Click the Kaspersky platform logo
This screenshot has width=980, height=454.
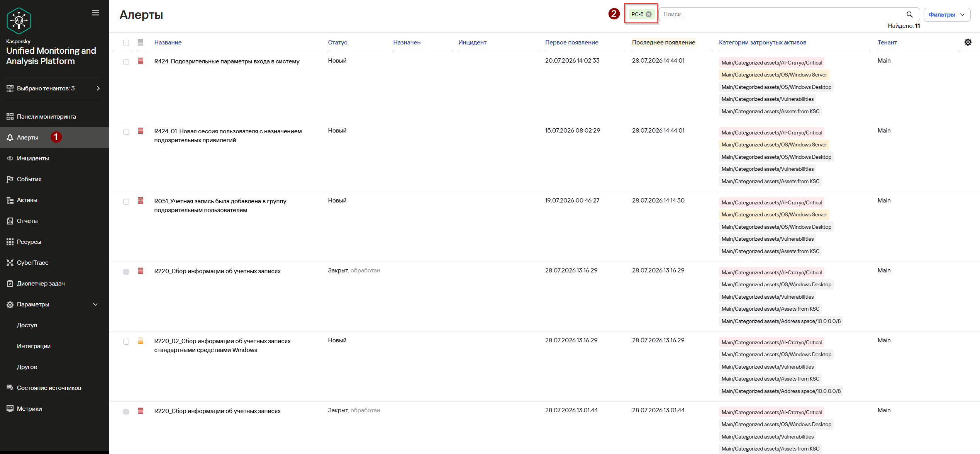pyautogui.click(x=19, y=21)
